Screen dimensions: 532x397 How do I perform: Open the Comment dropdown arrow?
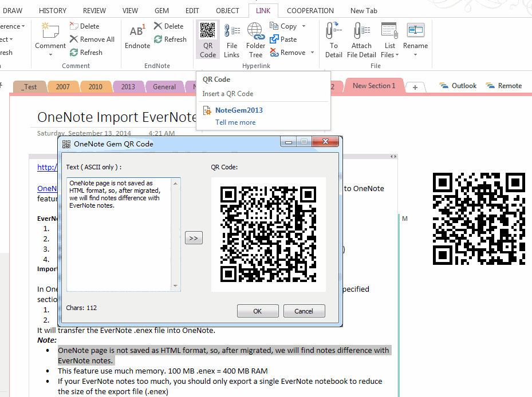50,55
